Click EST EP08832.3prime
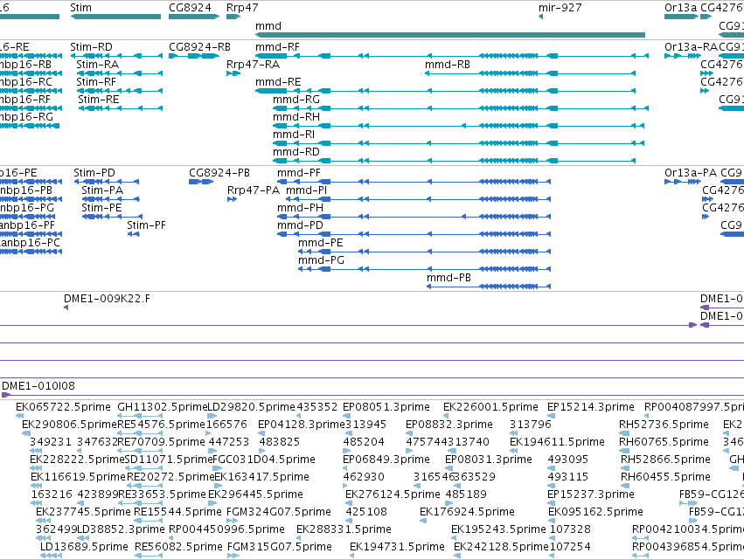 point(449,425)
